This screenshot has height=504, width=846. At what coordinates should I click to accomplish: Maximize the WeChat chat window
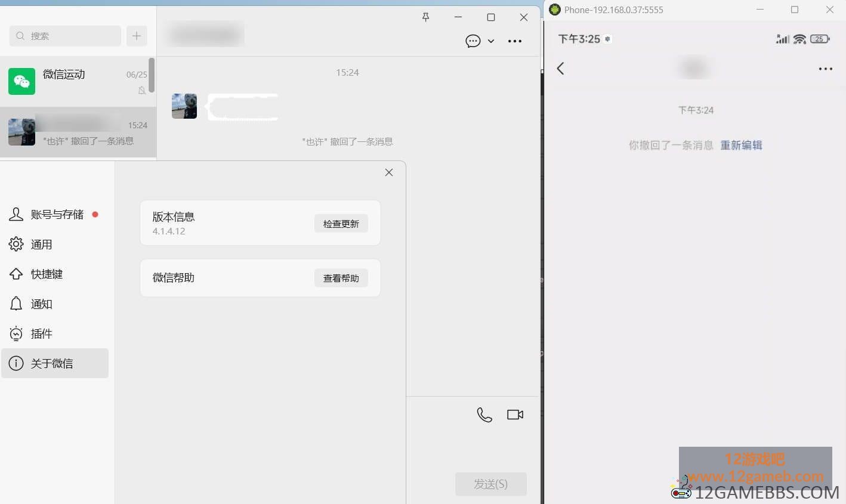pyautogui.click(x=491, y=17)
